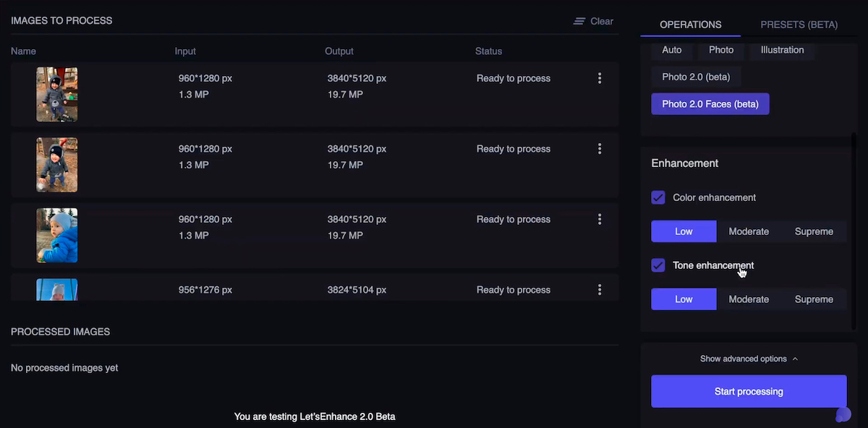Select the Operations tab
Screen dimensions: 868x428
point(690,25)
